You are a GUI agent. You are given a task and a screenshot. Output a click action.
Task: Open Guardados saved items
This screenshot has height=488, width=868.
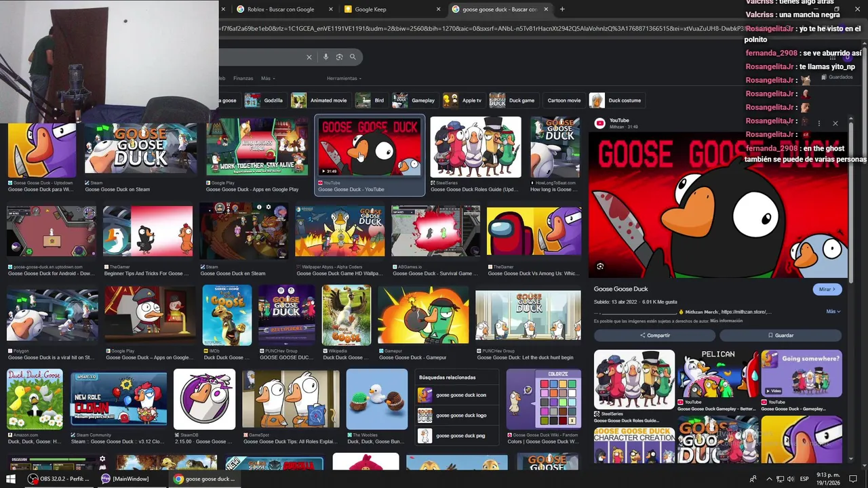click(x=837, y=77)
